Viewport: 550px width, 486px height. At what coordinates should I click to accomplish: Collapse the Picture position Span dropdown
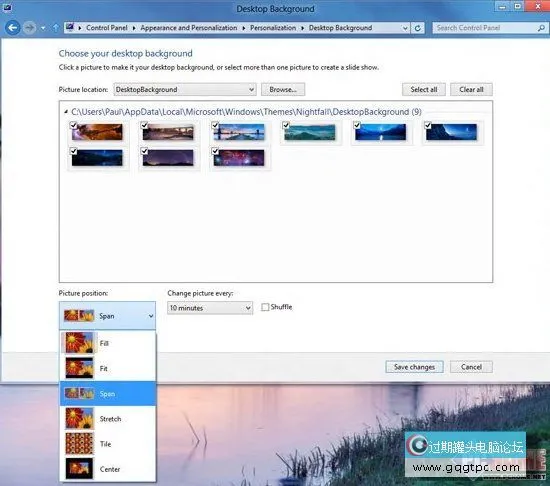pyautogui.click(x=107, y=316)
